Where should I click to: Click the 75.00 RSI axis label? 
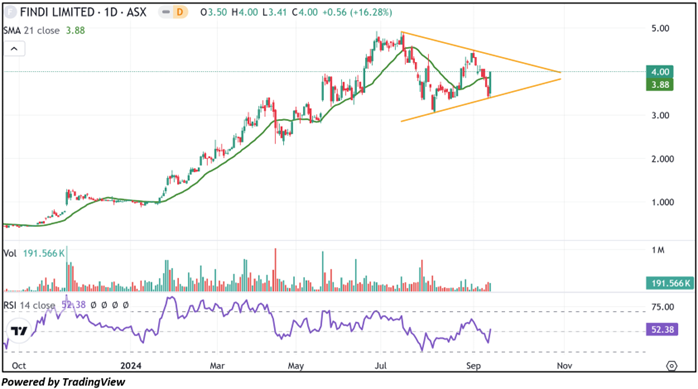662,307
